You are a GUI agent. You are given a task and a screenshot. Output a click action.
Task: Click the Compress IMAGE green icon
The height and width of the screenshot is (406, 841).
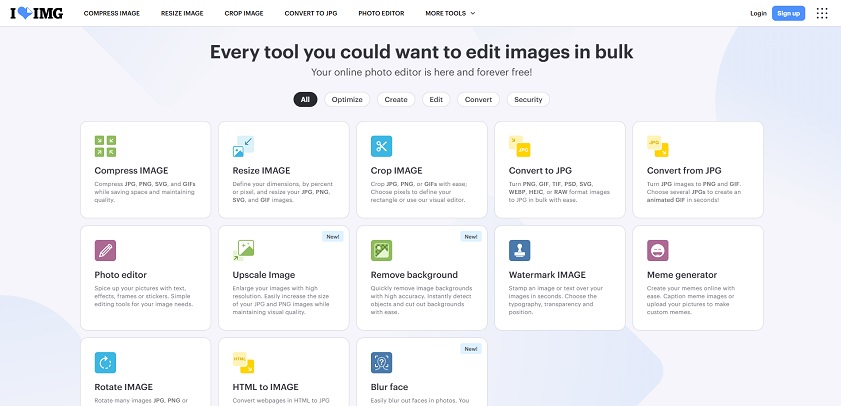tap(105, 146)
